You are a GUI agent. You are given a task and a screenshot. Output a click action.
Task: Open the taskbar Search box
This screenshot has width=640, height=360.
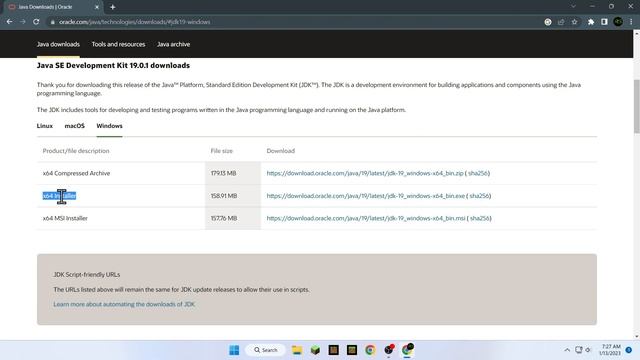[266, 350]
